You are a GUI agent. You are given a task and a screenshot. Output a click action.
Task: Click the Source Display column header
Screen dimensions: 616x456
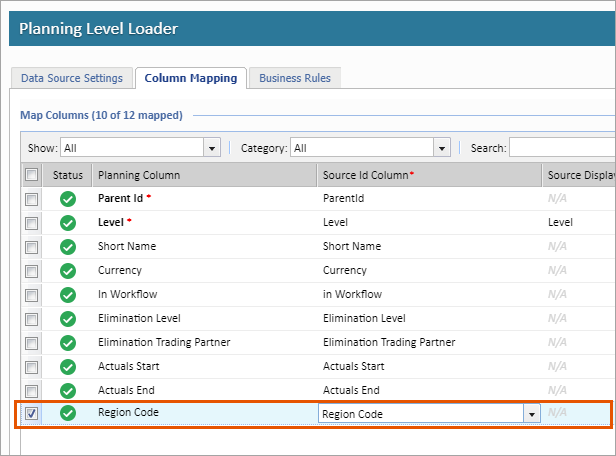point(579,175)
